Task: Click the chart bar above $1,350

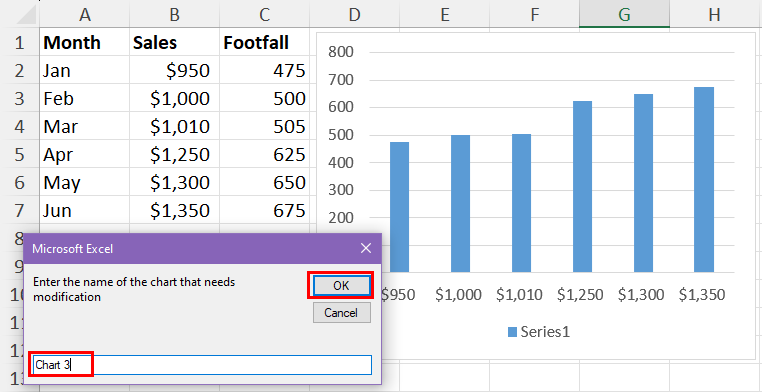Action: [x=704, y=179]
